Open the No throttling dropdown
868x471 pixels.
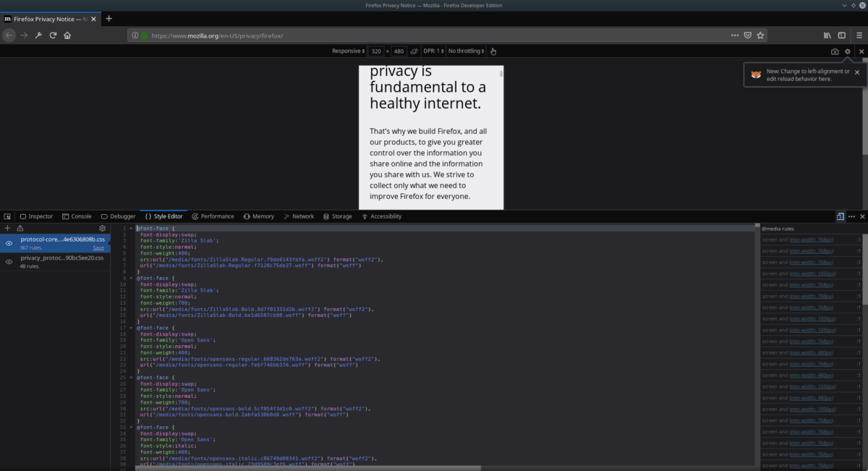[x=466, y=51]
